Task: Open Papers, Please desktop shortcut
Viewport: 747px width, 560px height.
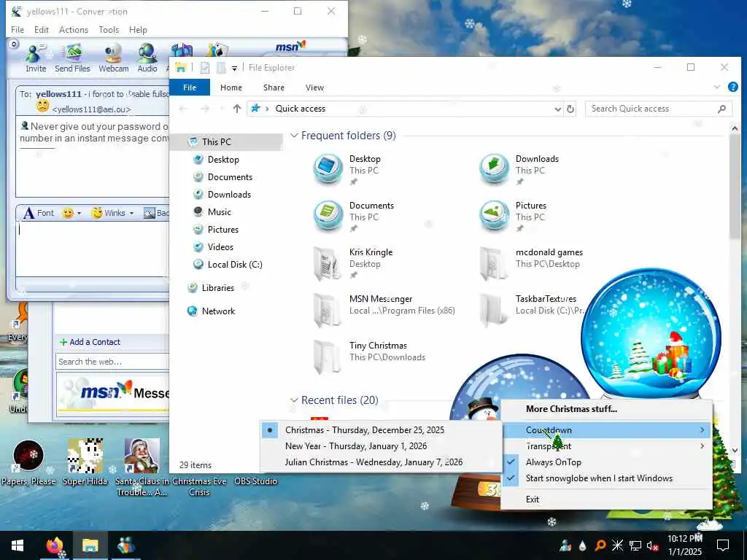Action: (x=28, y=463)
